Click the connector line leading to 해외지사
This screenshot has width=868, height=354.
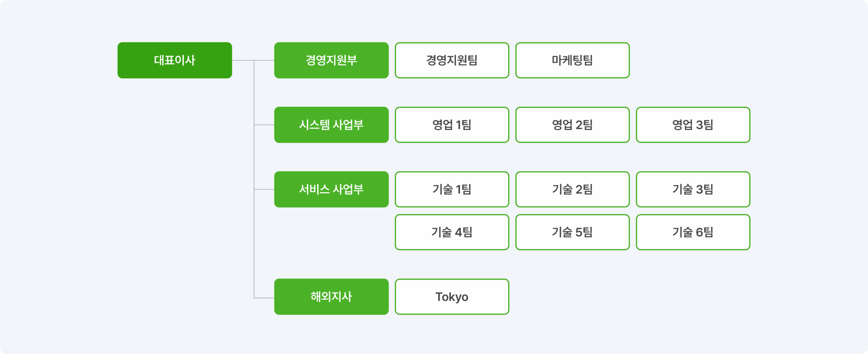tap(264, 298)
